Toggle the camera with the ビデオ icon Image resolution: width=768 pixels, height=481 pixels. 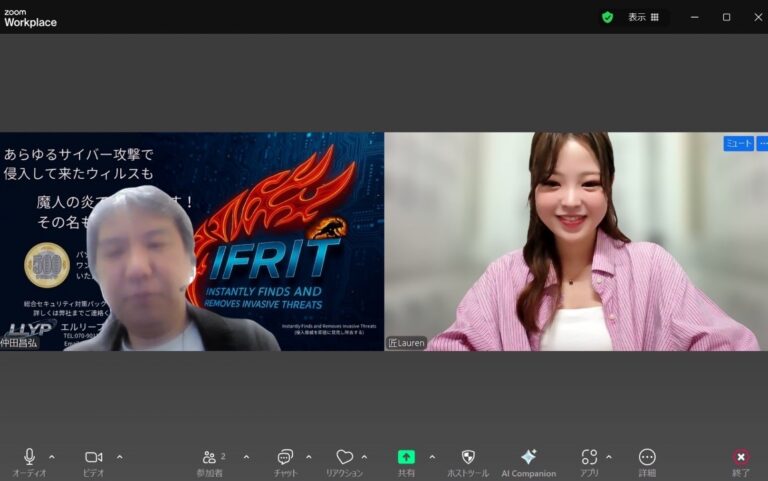coord(94,457)
